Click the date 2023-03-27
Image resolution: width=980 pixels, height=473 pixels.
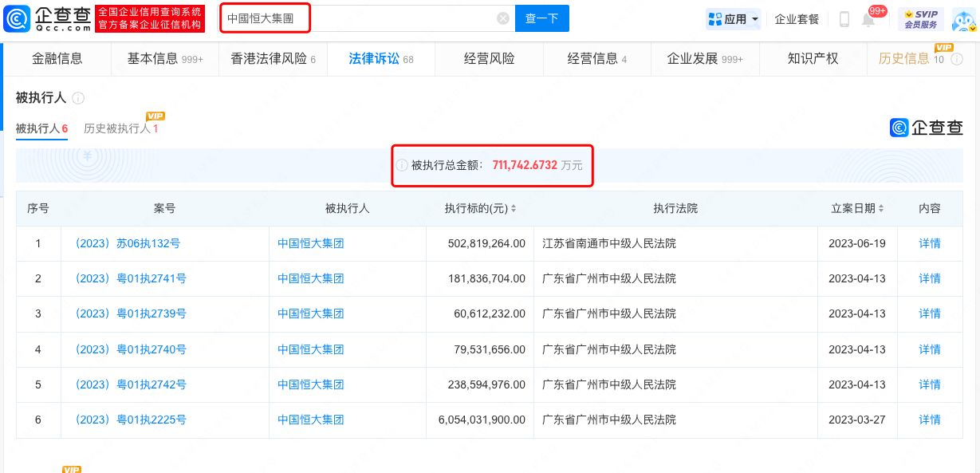[x=857, y=420]
